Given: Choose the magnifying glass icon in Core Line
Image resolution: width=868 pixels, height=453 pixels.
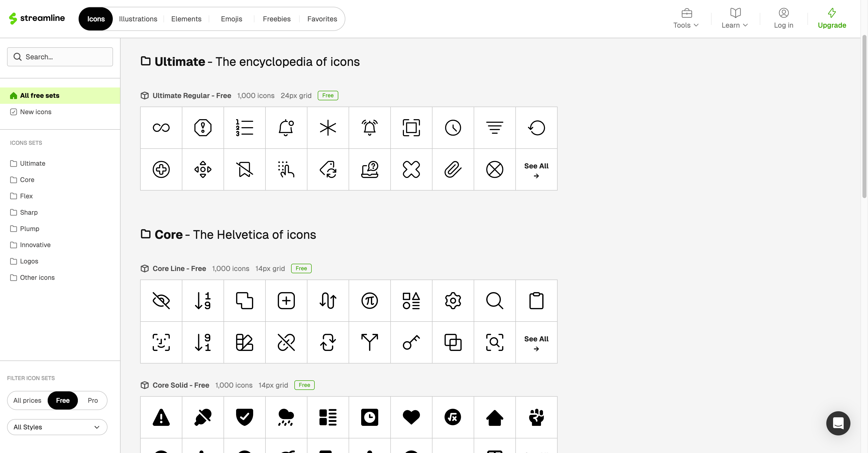Looking at the screenshot, I should pyautogui.click(x=495, y=301).
